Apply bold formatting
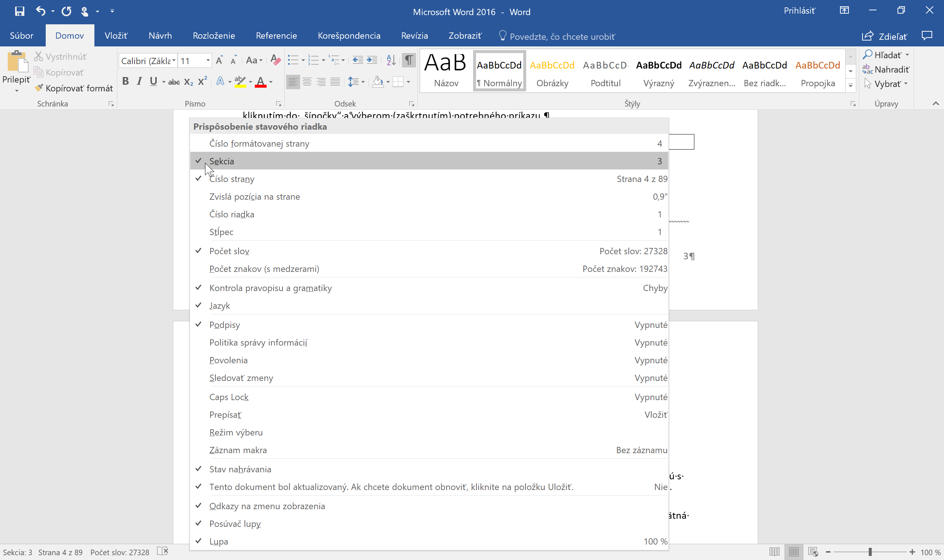Screen dimensions: 944x560 click(x=126, y=81)
